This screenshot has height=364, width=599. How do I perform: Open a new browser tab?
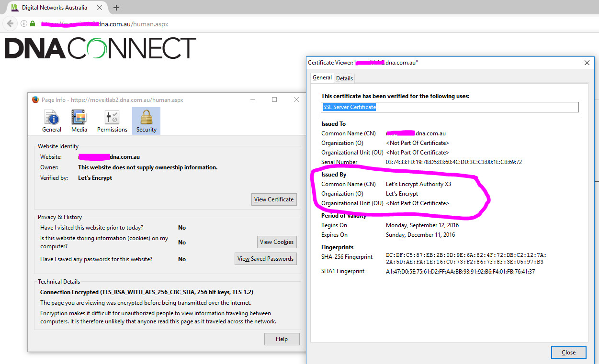(x=116, y=8)
